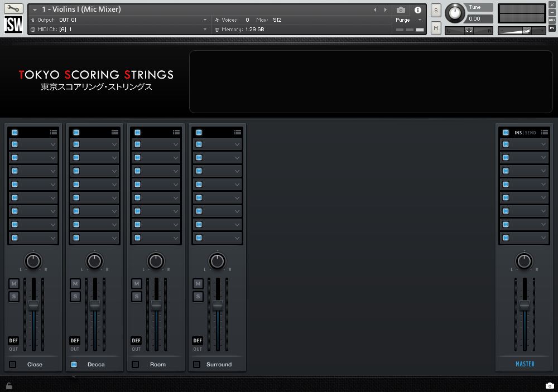The image size is (558, 392).
Task: Go to previous instrument arrow
Action: [x=375, y=9]
